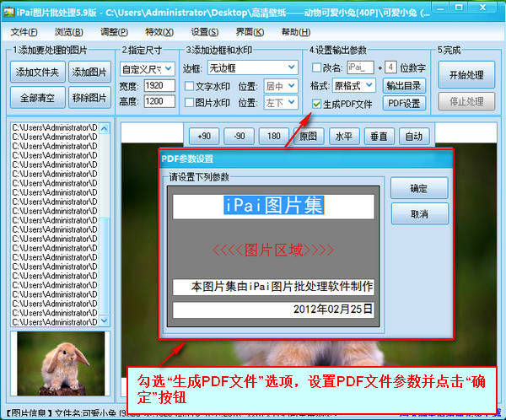This screenshot has width=506, height=420.
Task: Open the 浏览(B) menu
Action: (x=69, y=32)
